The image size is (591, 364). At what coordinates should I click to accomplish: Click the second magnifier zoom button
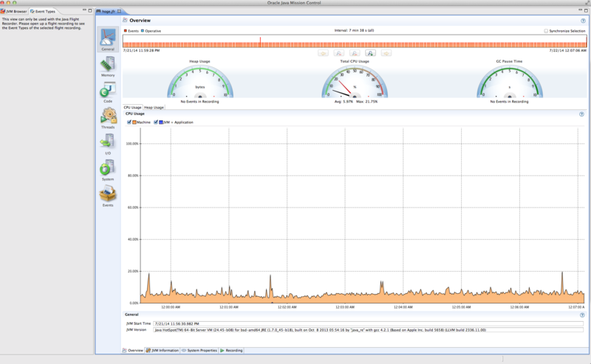point(355,53)
